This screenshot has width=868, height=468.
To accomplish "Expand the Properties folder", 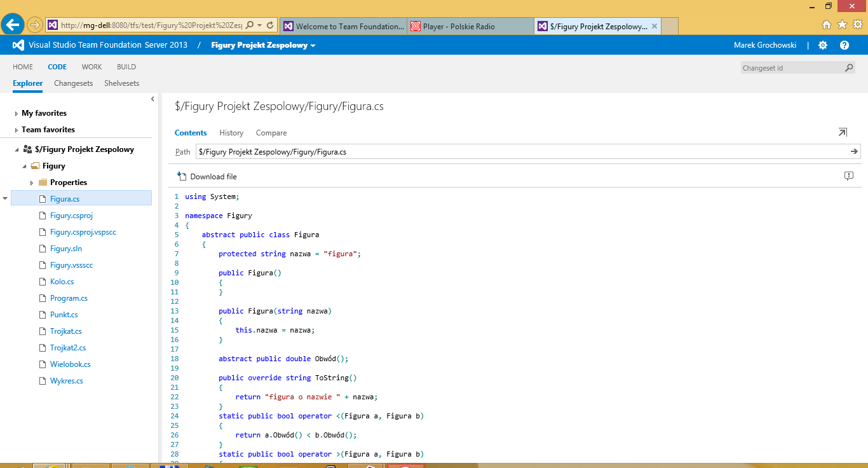I will click(32, 182).
